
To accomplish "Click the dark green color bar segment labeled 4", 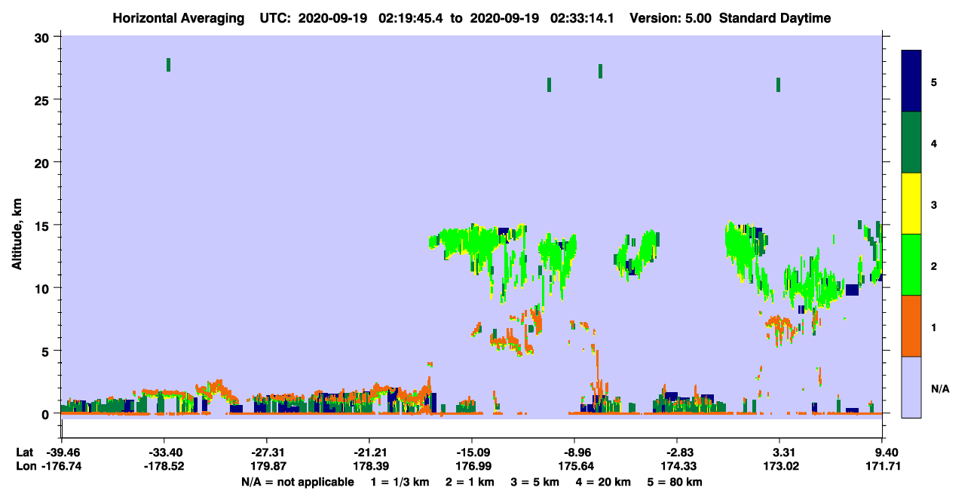I will tap(911, 143).
